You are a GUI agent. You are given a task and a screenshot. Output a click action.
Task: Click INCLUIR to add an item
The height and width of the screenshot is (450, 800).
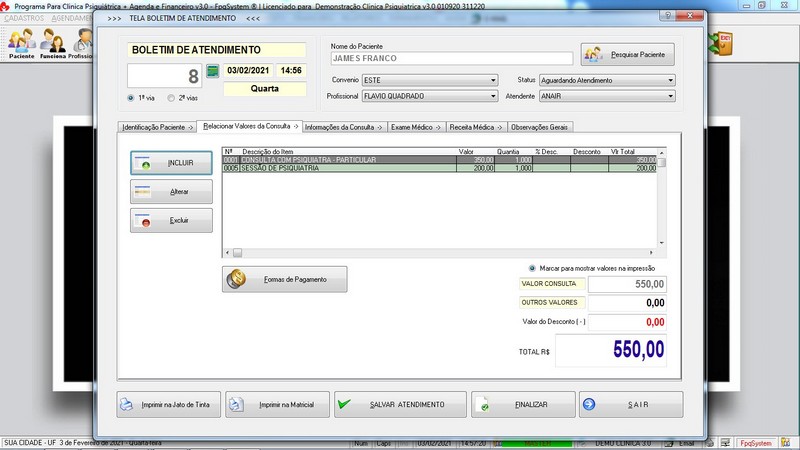(172, 162)
